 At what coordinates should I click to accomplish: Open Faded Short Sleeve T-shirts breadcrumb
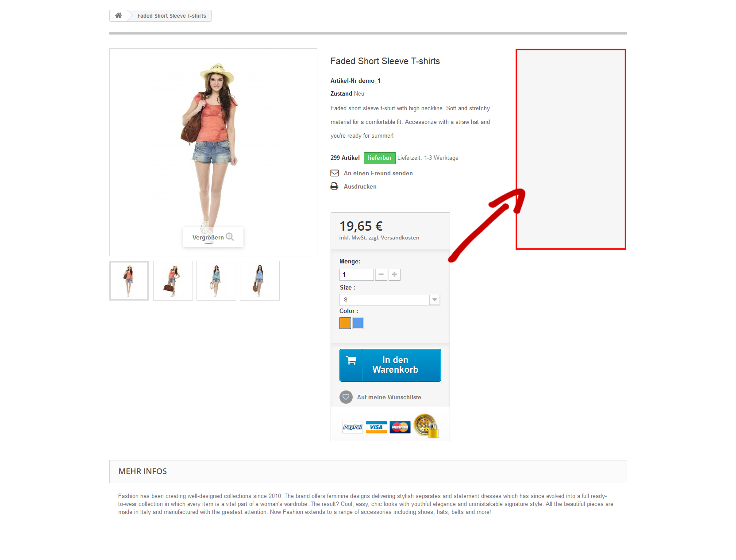[172, 15]
